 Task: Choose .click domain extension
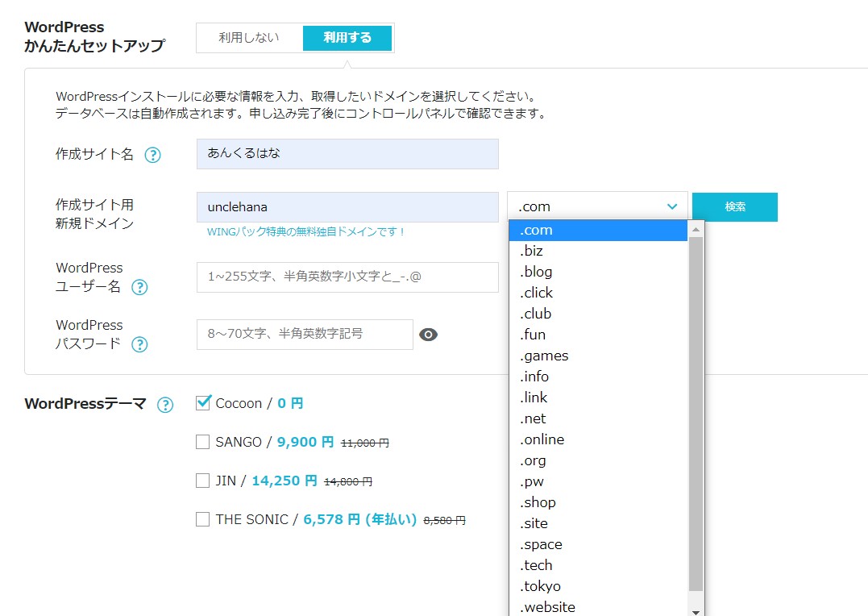598,293
